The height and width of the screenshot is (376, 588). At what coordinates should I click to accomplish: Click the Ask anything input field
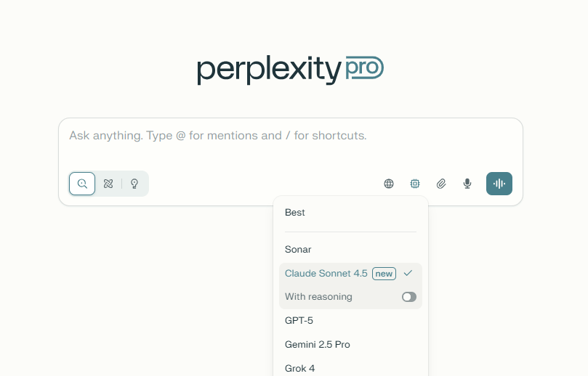(291, 136)
